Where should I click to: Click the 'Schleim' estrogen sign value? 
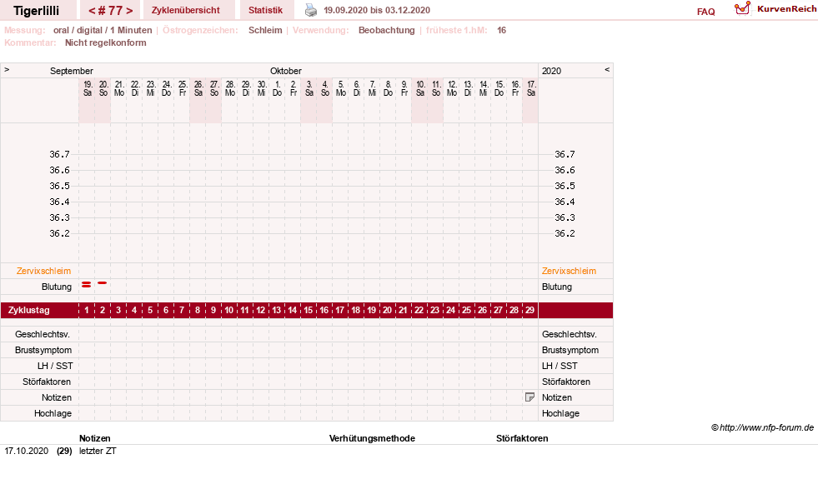(x=265, y=30)
